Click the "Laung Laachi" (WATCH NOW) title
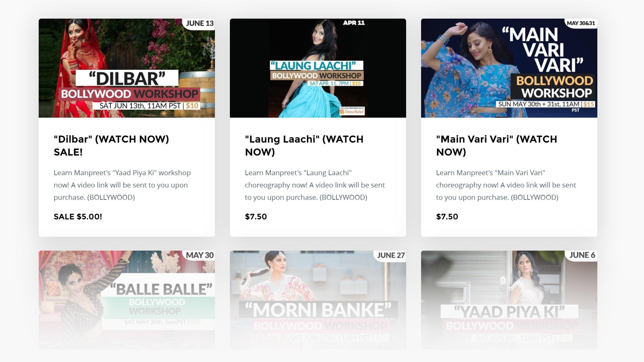Screen dimensions: 644x362 (304, 145)
